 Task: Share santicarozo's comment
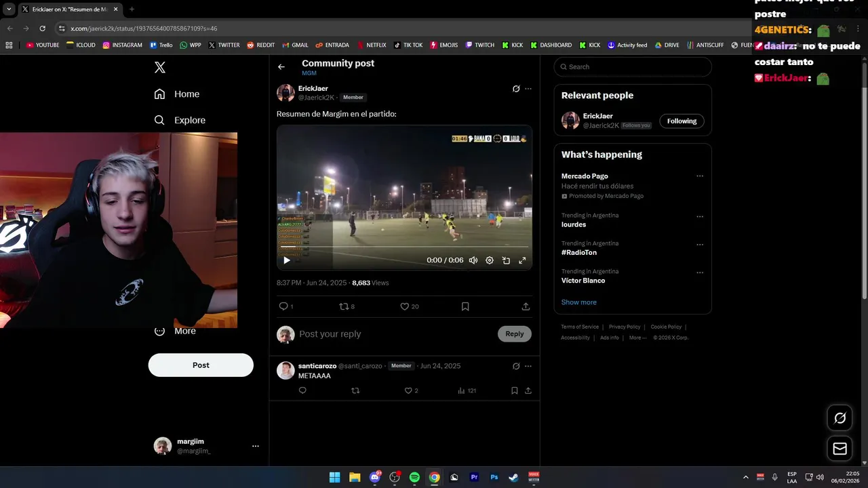528,390
